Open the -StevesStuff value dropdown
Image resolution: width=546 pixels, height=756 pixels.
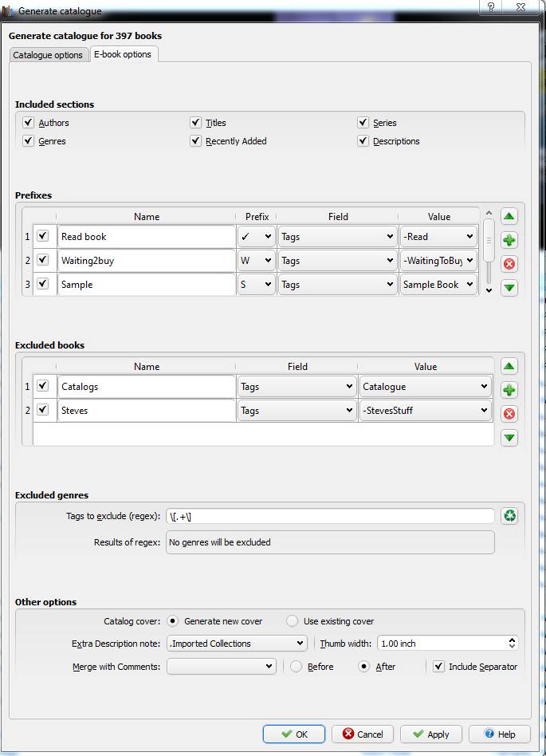pyautogui.click(x=426, y=411)
